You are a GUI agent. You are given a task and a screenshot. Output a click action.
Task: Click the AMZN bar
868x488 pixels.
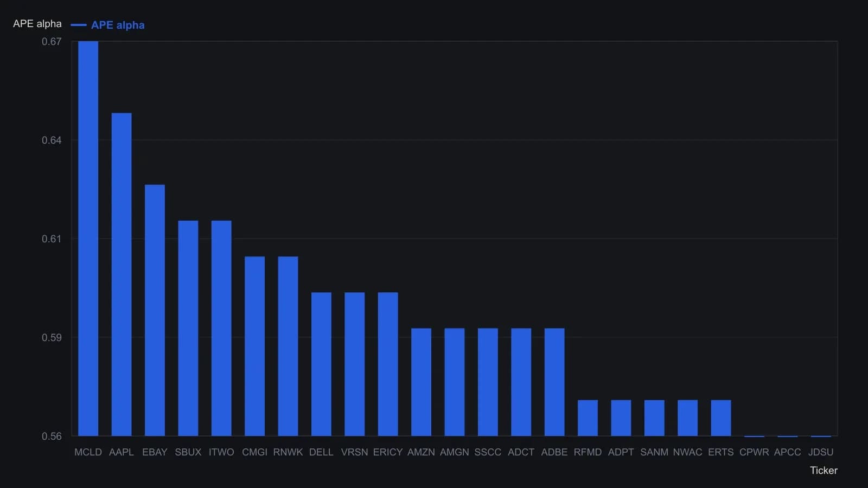[x=421, y=382]
